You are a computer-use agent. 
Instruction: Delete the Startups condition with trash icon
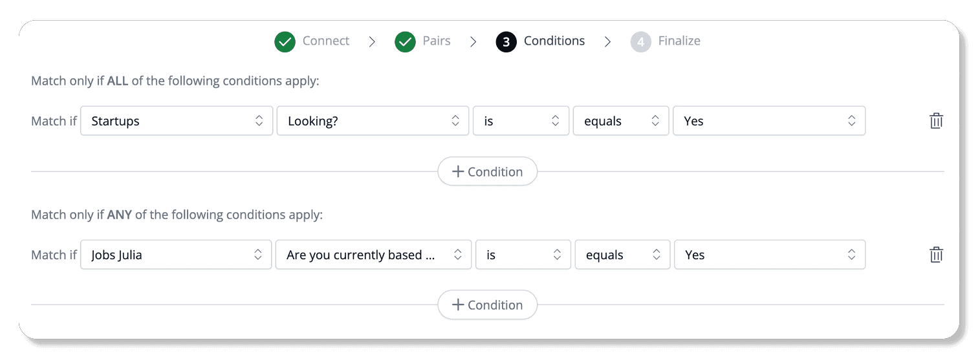point(936,121)
